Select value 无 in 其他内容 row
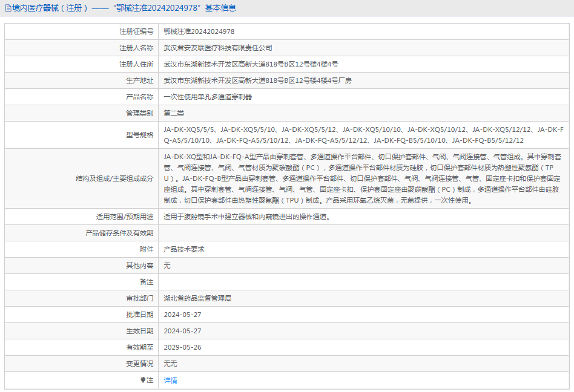 [x=167, y=266]
